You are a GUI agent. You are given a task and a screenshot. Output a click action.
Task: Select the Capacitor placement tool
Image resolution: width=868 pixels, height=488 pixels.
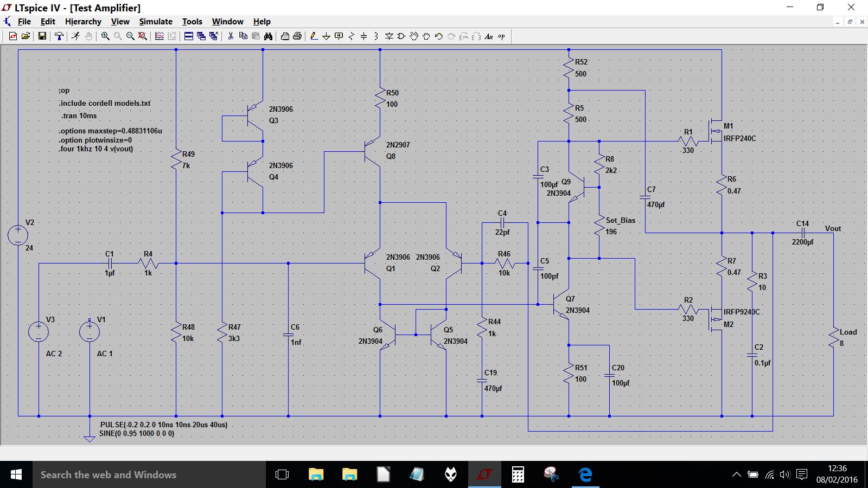click(x=364, y=36)
